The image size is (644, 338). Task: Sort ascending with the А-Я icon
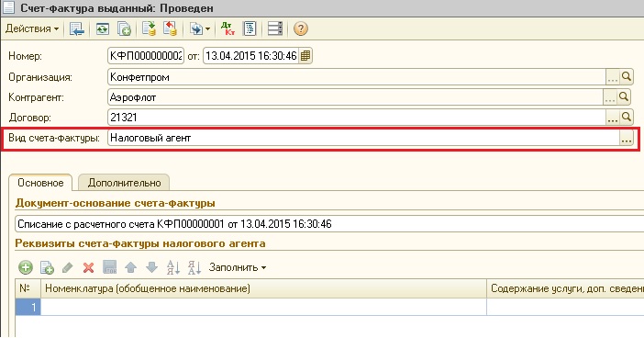click(x=172, y=267)
